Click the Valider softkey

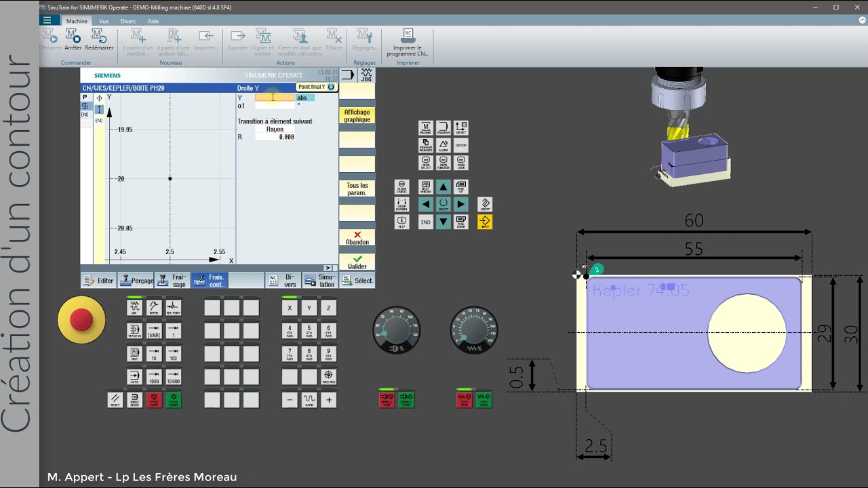357,262
